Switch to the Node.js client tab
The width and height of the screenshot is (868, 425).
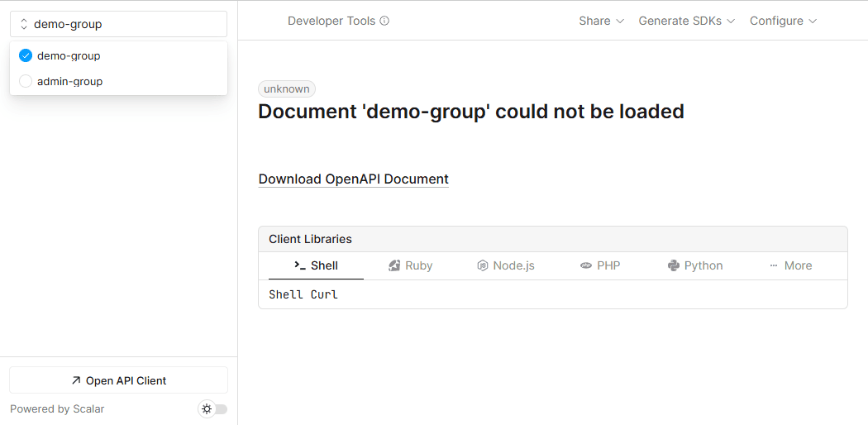point(505,265)
